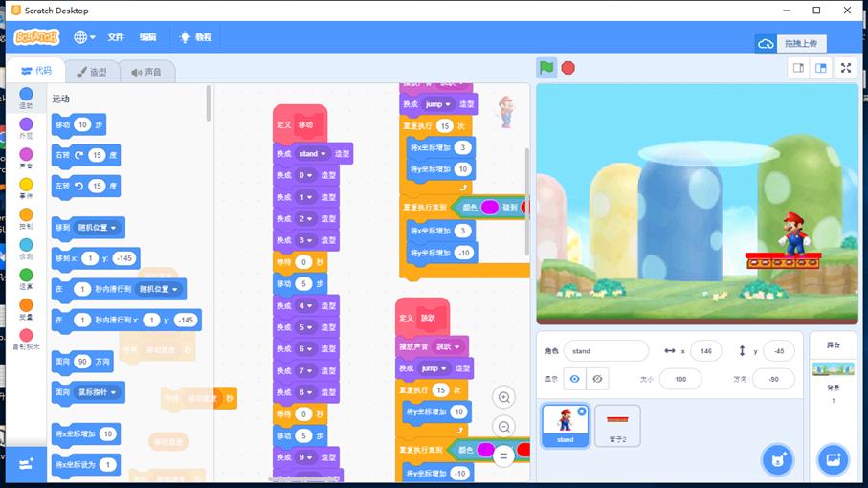
Task: Open the 编辑 (Edit) menu
Action: 147,37
